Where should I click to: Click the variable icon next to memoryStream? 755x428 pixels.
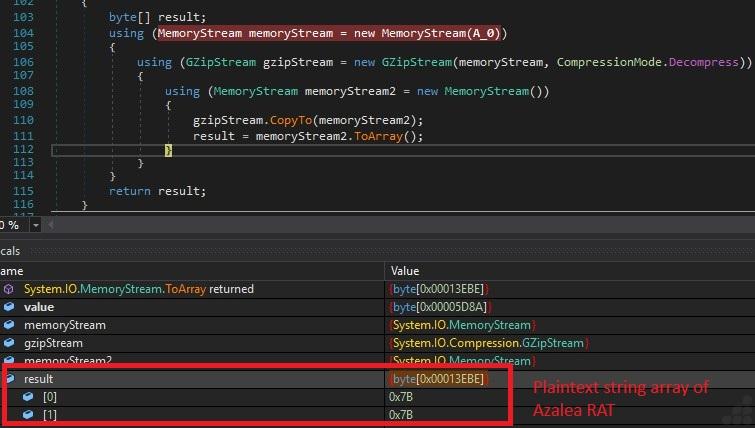(x=9, y=325)
